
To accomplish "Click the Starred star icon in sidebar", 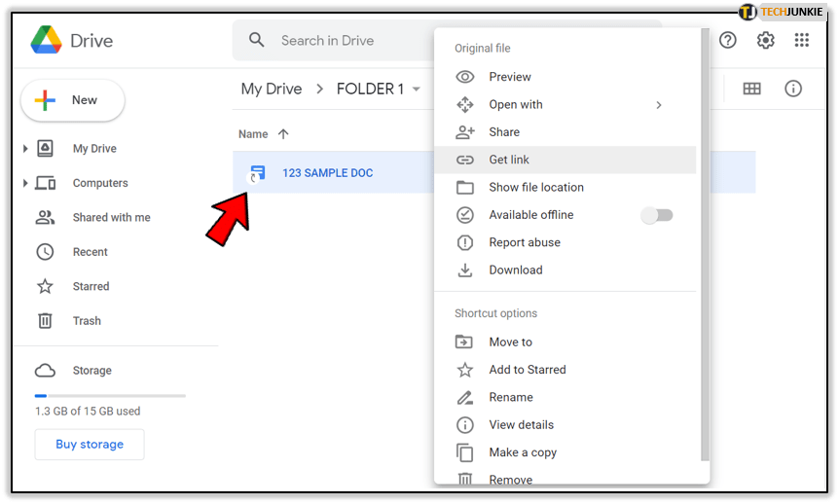I will point(45,286).
